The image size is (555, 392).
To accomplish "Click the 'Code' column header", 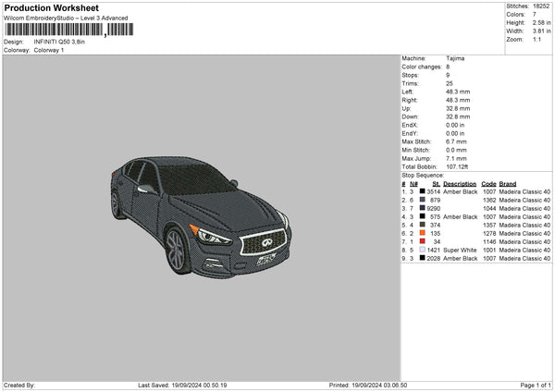I will tap(488, 184).
